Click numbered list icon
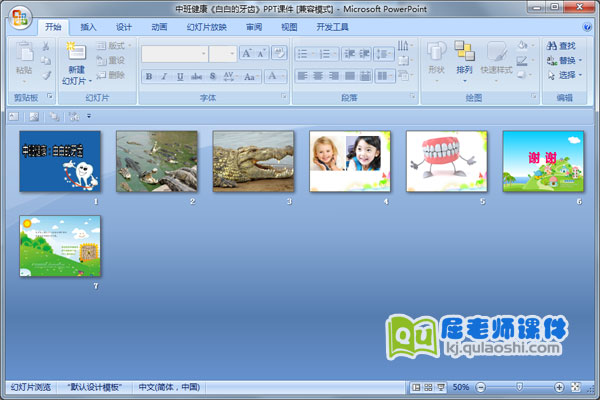Image resolution: width=600 pixels, height=400 pixels. point(327,54)
